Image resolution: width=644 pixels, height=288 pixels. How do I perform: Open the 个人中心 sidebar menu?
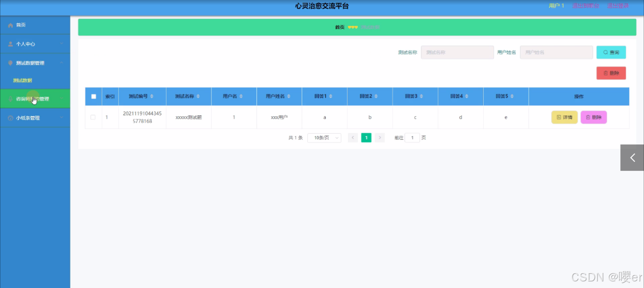coord(35,44)
